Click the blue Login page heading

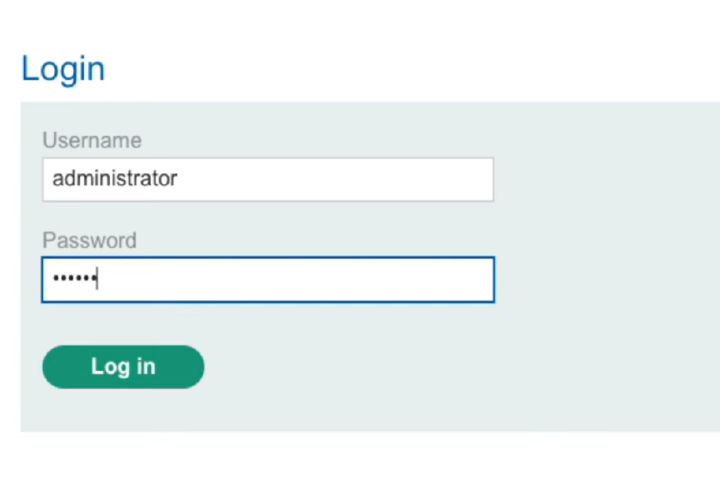point(63,68)
